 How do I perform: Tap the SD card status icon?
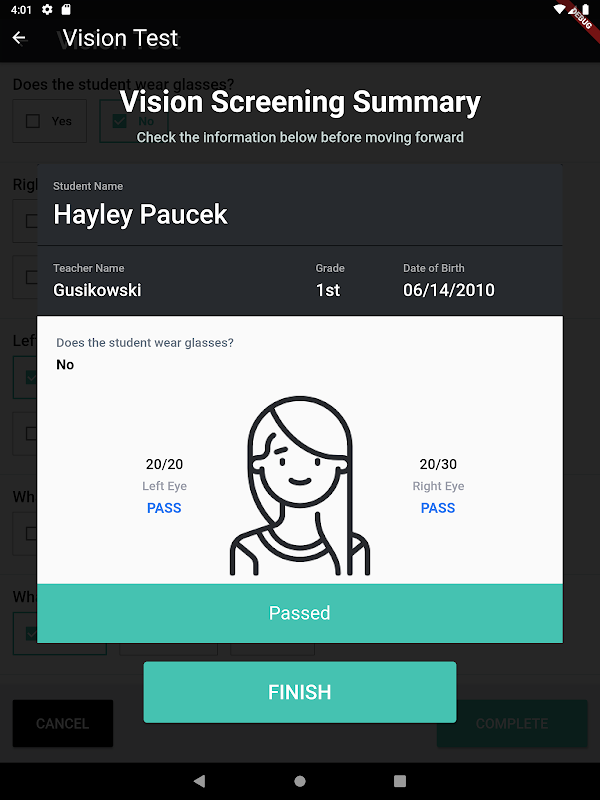(66, 10)
